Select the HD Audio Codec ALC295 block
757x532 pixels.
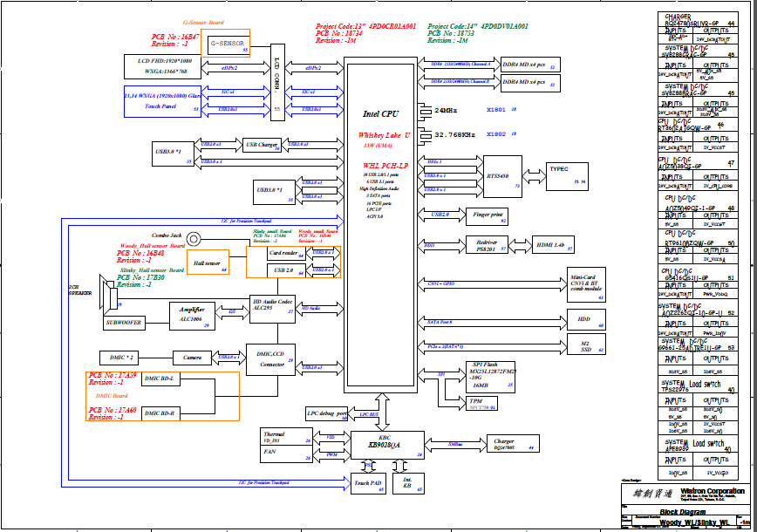click(272, 309)
